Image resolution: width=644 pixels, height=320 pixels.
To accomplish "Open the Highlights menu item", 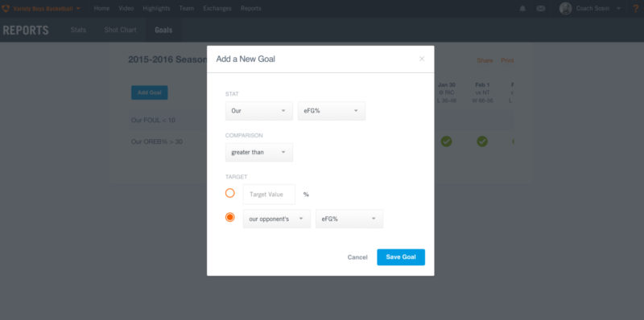I will [156, 9].
